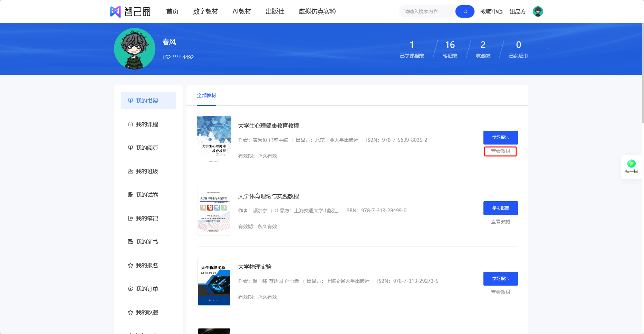Click 学习报告 for 大学物理实验
Image resolution: width=644 pixels, height=334 pixels.
point(501,279)
